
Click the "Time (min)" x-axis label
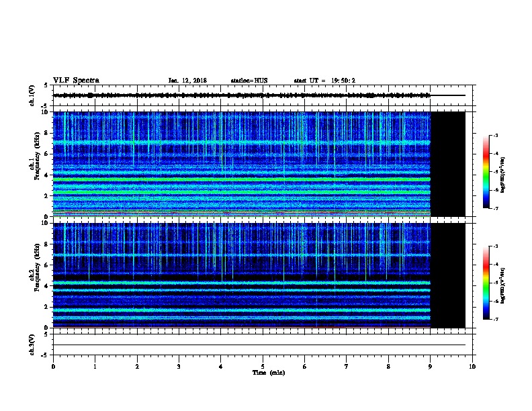[x=269, y=373]
